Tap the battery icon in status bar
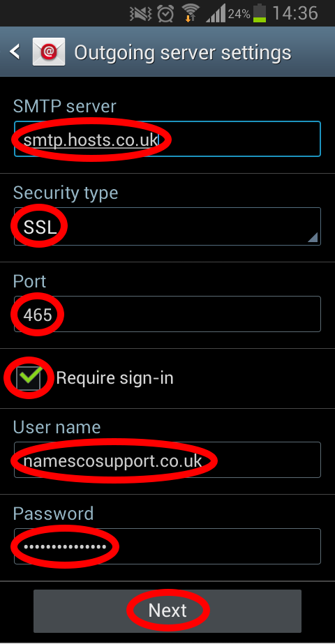 pos(260,13)
